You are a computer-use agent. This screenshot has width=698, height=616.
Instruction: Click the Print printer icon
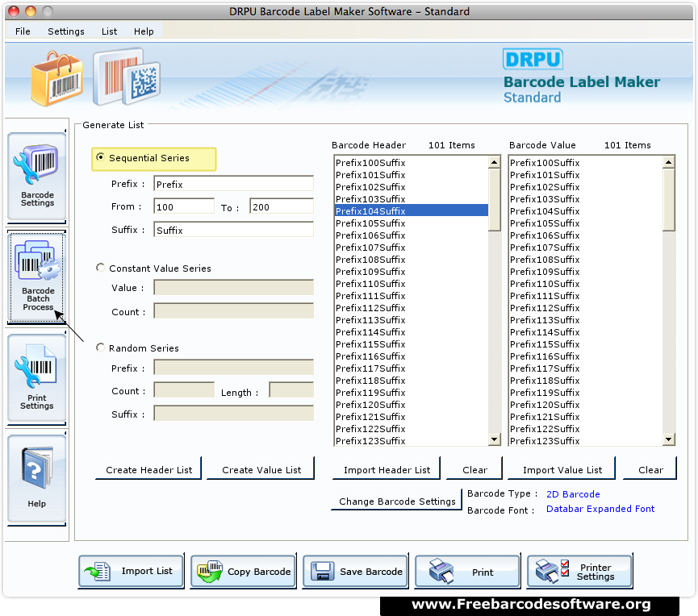[441, 571]
